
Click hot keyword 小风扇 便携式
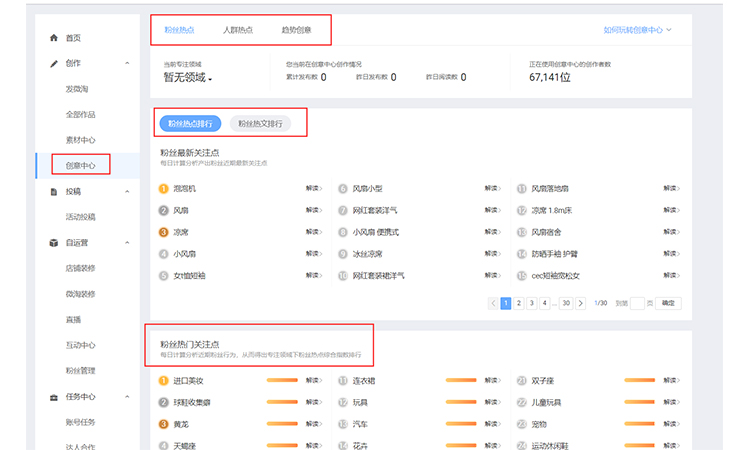coord(375,232)
